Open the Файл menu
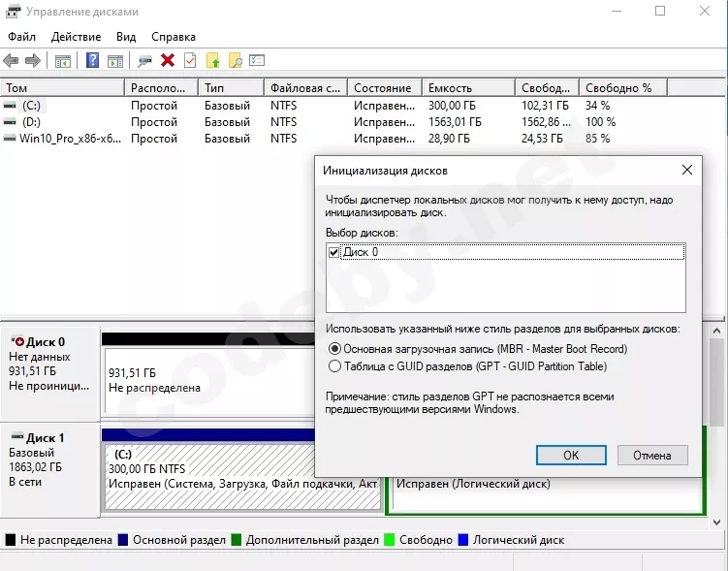 [21, 37]
